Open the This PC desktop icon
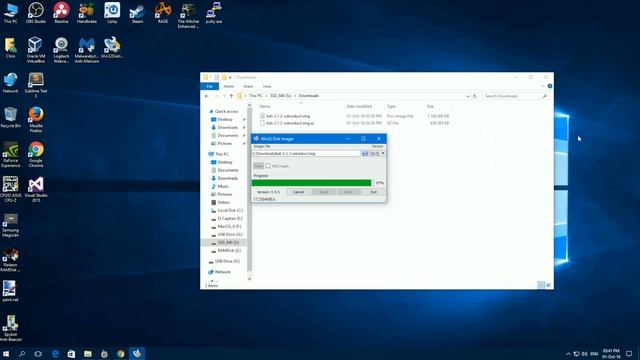 coord(10,13)
